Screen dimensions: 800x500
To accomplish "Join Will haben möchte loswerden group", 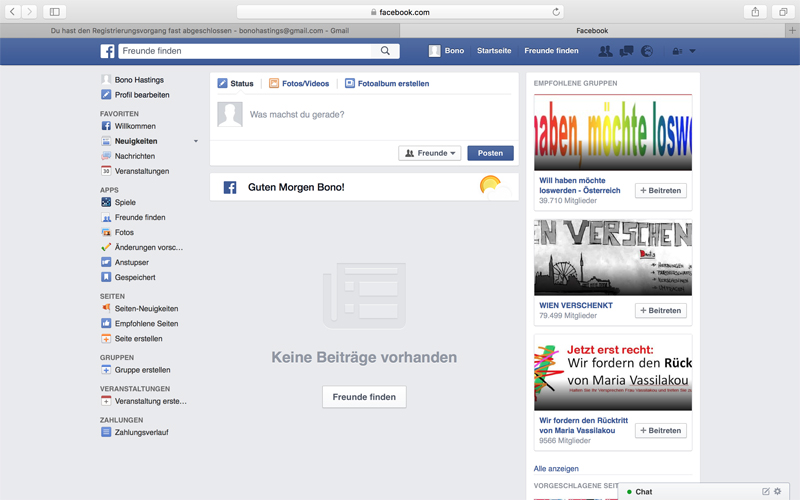I will (661, 190).
